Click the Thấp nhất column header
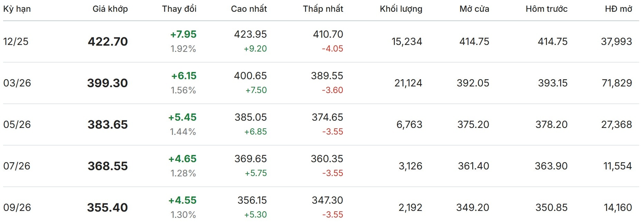 pyautogui.click(x=323, y=9)
